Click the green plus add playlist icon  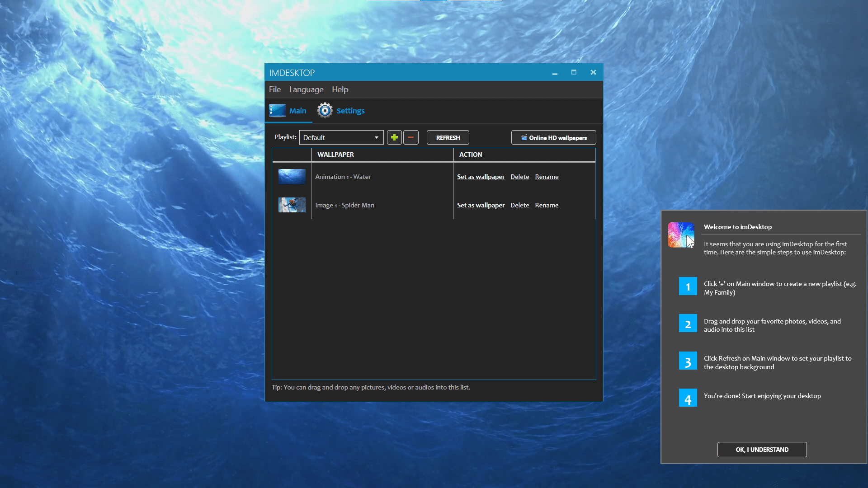[x=394, y=137]
